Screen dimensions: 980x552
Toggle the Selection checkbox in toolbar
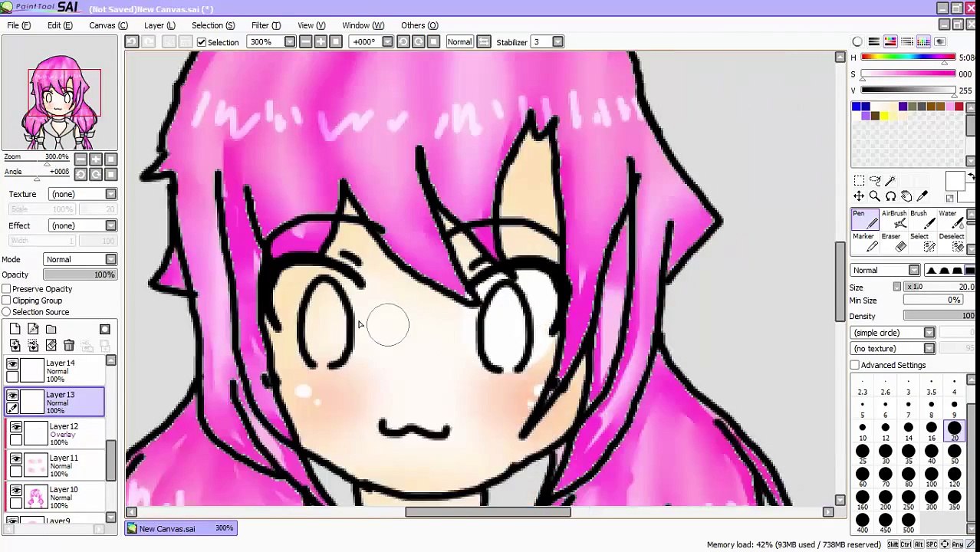(202, 42)
